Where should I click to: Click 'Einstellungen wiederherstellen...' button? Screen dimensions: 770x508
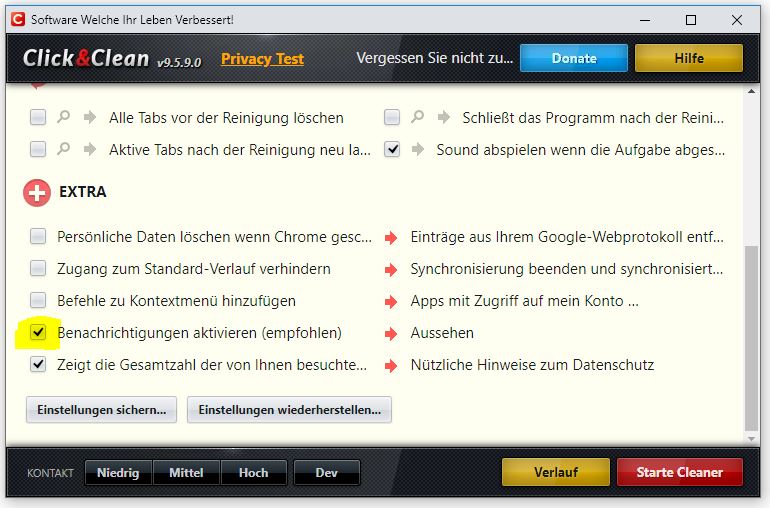tap(290, 410)
